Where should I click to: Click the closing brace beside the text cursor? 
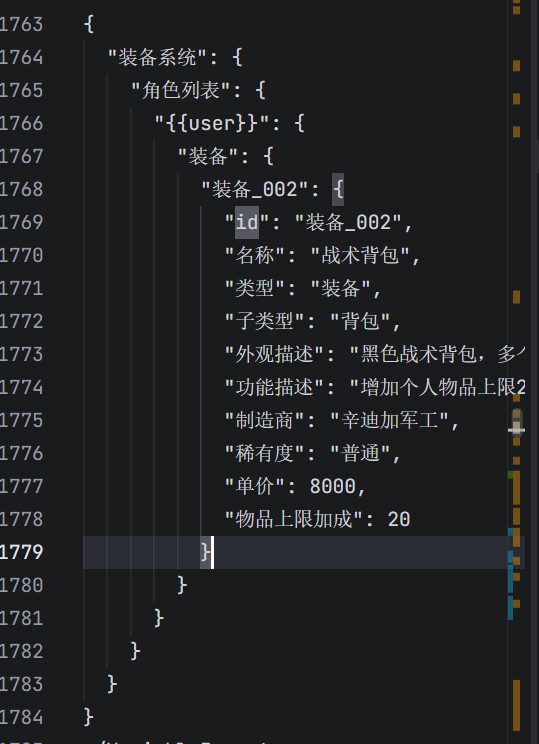click(x=205, y=552)
